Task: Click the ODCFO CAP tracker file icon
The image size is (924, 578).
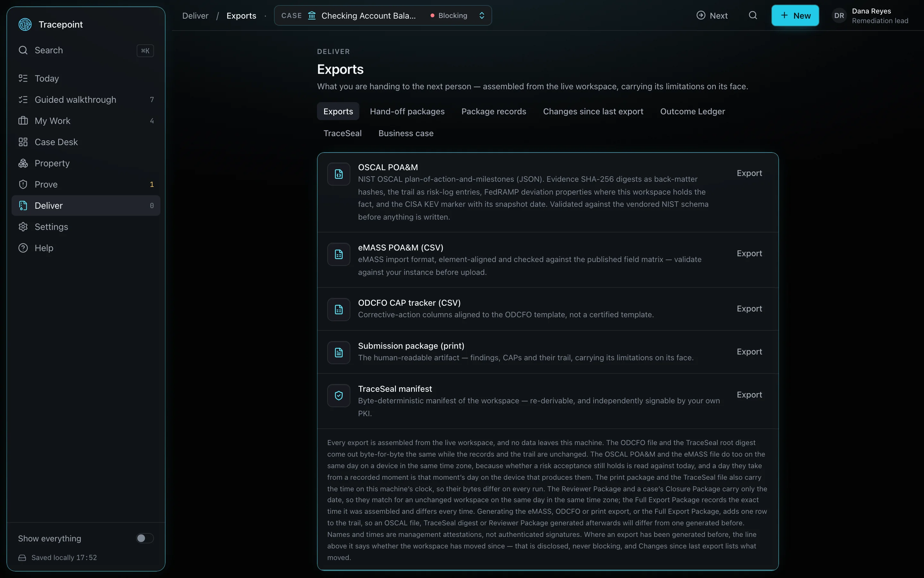Action: point(339,310)
